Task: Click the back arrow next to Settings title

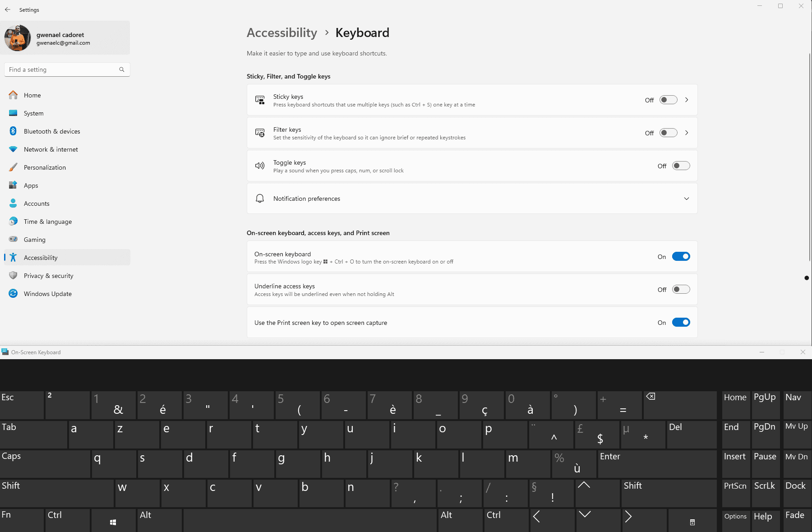Action: [x=8, y=9]
